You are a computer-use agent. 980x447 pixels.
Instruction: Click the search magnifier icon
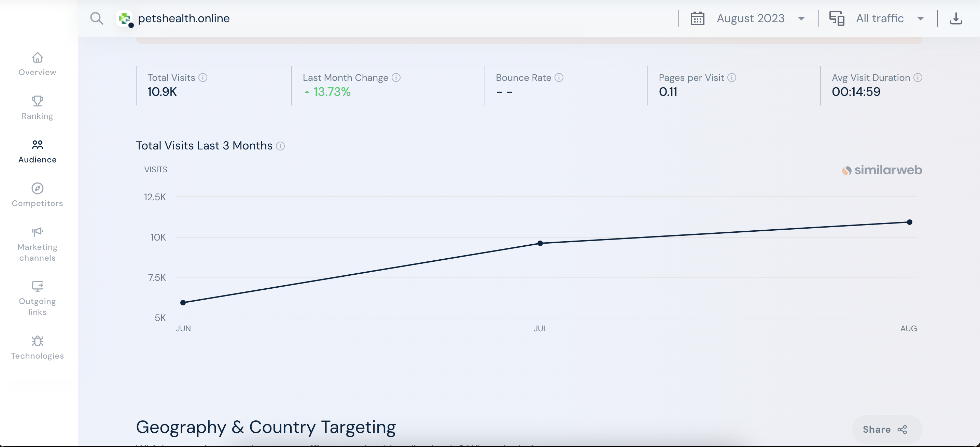tap(97, 18)
